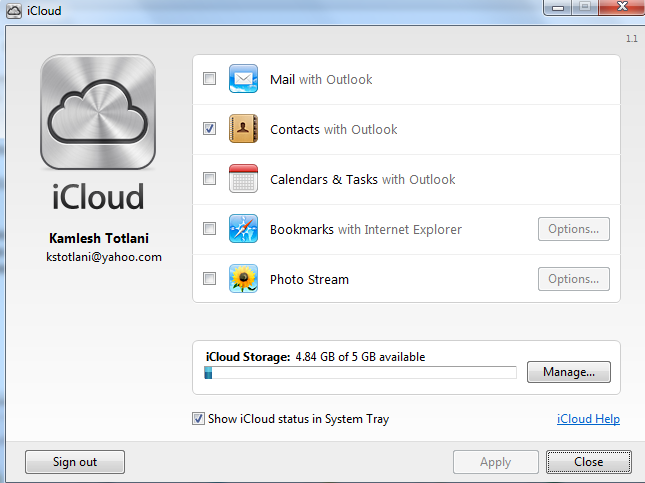Minimize the iCloud window
Viewport: 645px width, 483px height.
[x=557, y=7]
